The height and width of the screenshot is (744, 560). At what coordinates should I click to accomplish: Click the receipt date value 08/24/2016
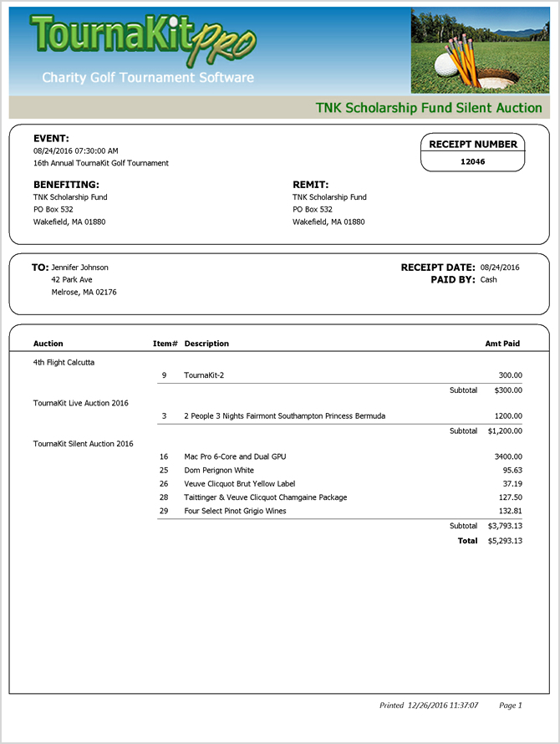pos(500,268)
